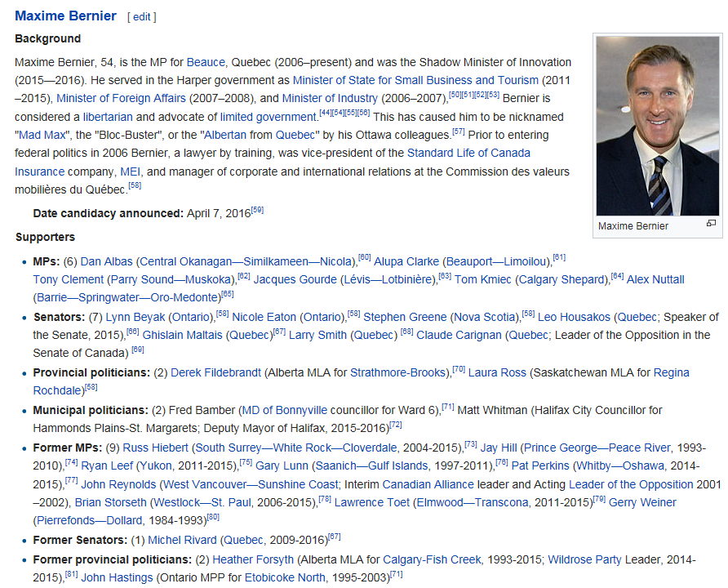Viewport: 728px width, 588px height.
Task: Click the enlarge icon under Maxime Bernier photo
Action: [711, 224]
